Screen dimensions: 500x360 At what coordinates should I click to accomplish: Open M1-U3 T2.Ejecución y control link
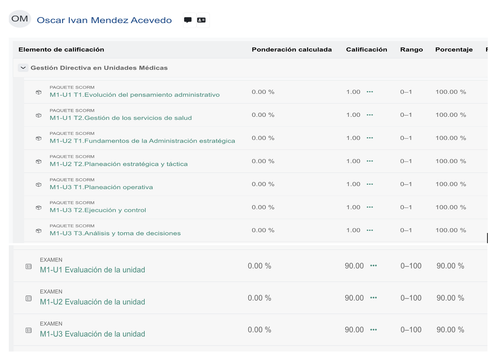(98, 210)
